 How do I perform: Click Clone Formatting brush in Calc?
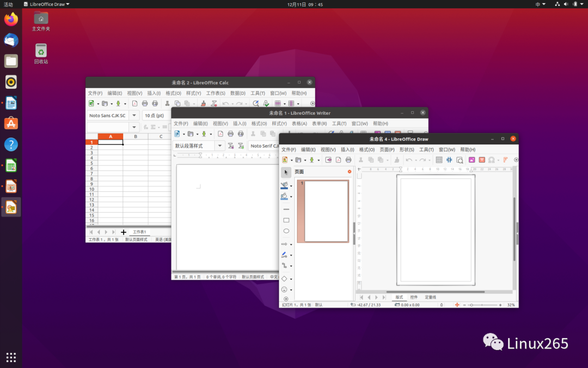[203, 103]
